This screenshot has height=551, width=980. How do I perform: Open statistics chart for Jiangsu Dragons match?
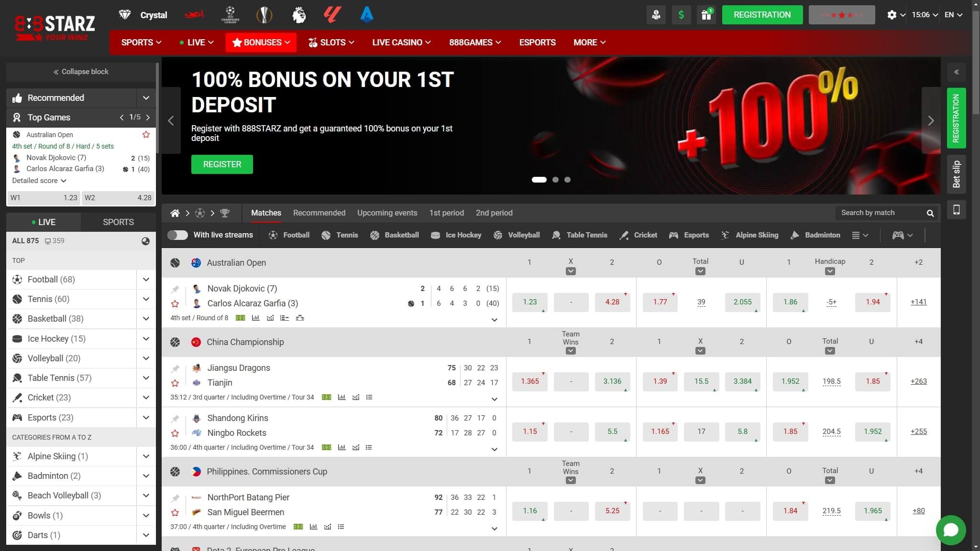pos(341,398)
